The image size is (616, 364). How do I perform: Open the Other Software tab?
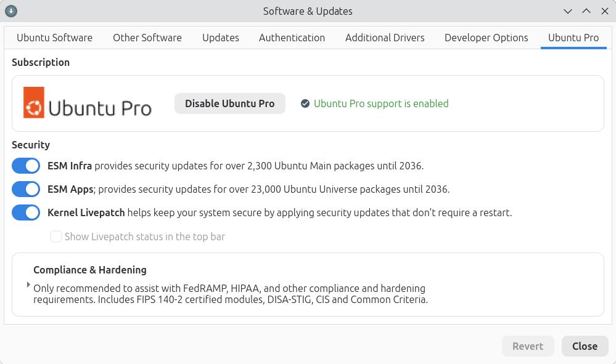(147, 38)
